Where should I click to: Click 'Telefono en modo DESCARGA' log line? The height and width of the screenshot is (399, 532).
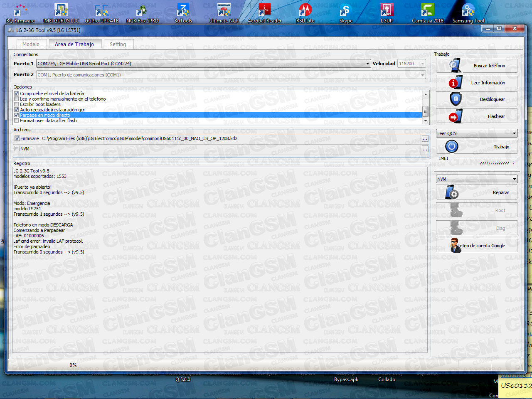point(43,225)
